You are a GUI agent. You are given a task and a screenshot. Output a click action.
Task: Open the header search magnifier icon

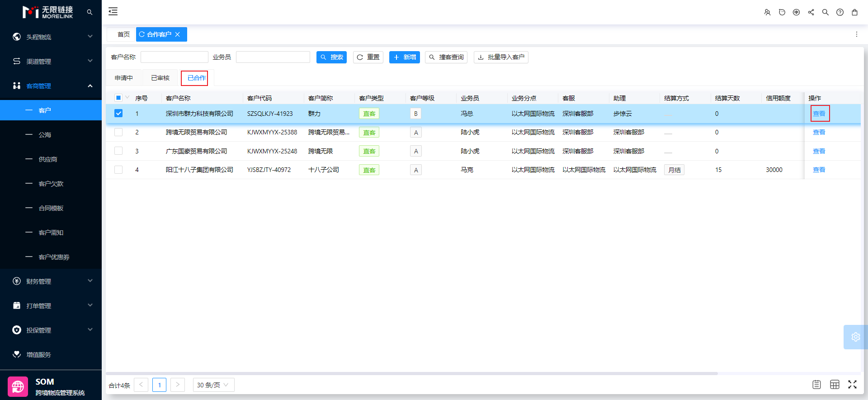click(x=826, y=12)
